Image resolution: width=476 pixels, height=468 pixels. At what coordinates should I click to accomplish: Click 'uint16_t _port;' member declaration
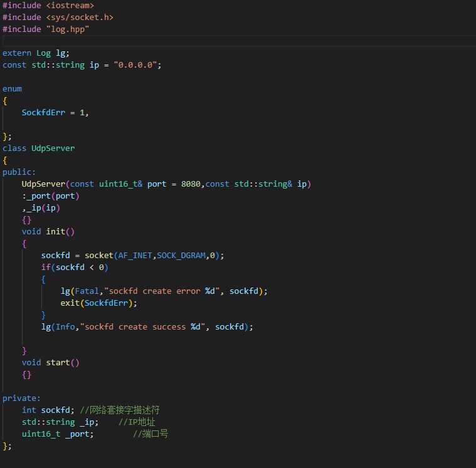[58, 434]
